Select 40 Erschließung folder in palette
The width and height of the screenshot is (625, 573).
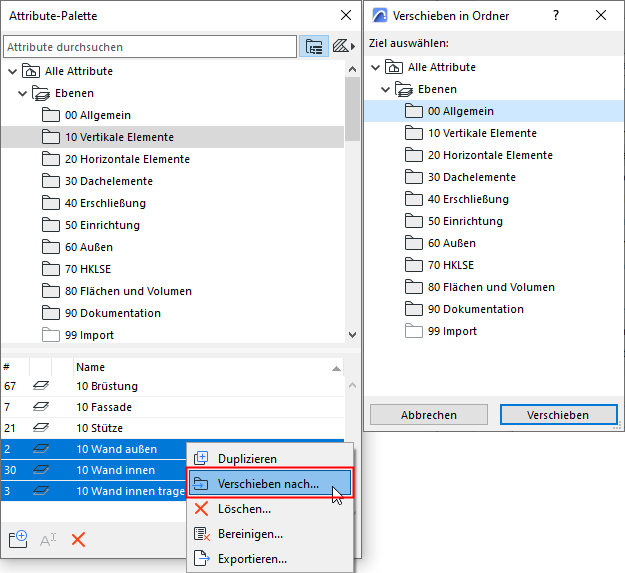click(172, 203)
